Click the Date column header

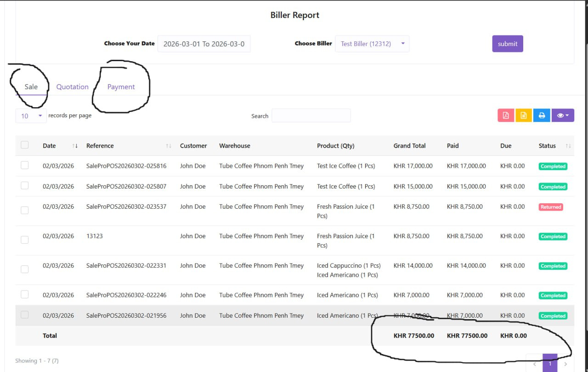(x=49, y=146)
